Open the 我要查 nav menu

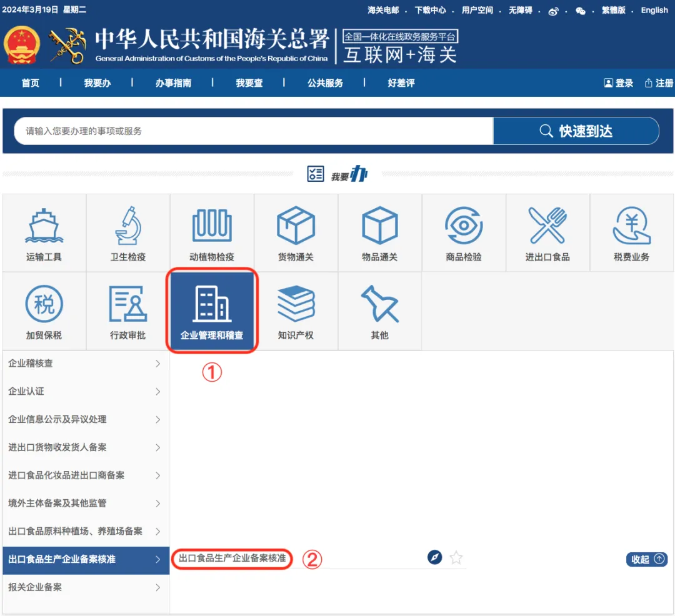(x=249, y=82)
